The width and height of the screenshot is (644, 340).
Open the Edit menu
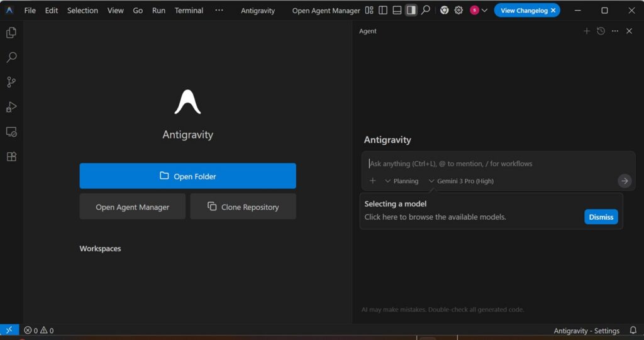pos(52,10)
